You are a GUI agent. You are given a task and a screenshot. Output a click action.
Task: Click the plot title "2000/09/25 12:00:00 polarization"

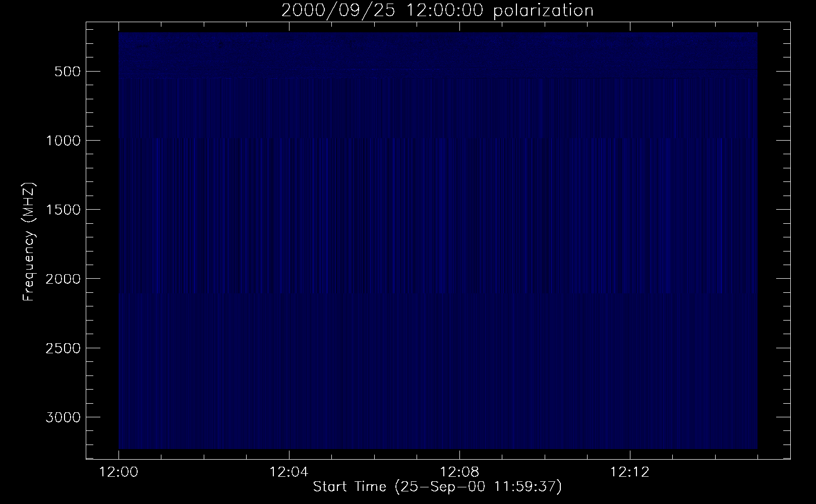click(437, 11)
